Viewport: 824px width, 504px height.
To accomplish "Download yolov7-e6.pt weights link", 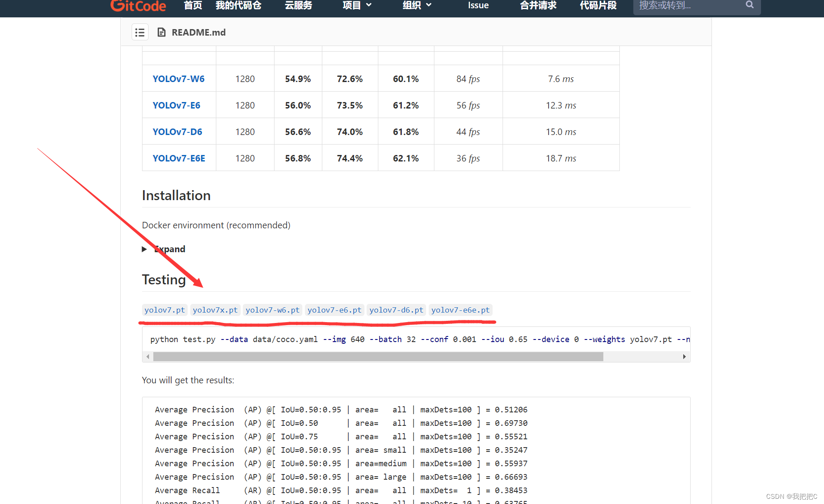I will pyautogui.click(x=334, y=310).
